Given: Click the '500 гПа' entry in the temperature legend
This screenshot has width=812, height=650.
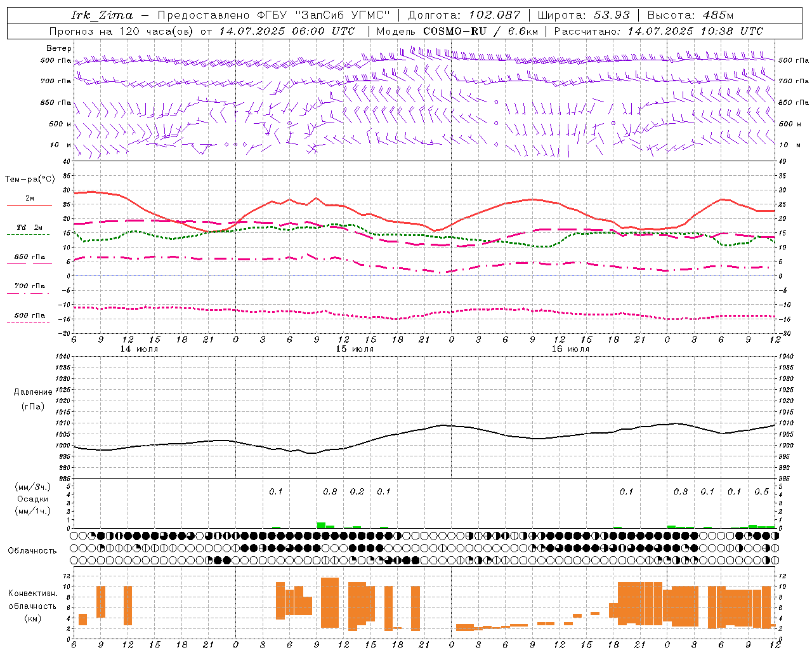Looking at the screenshot, I should (x=30, y=315).
